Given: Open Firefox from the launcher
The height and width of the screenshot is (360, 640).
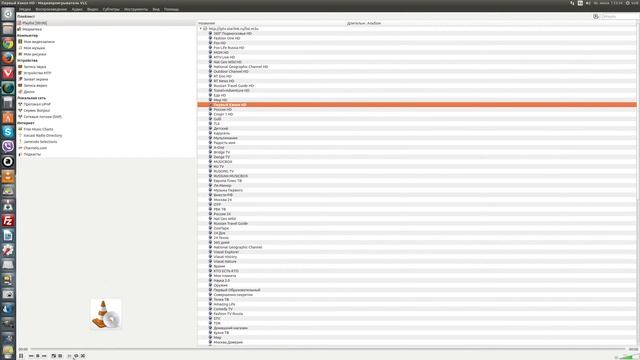Looking at the screenshot, I should [x=8, y=58].
